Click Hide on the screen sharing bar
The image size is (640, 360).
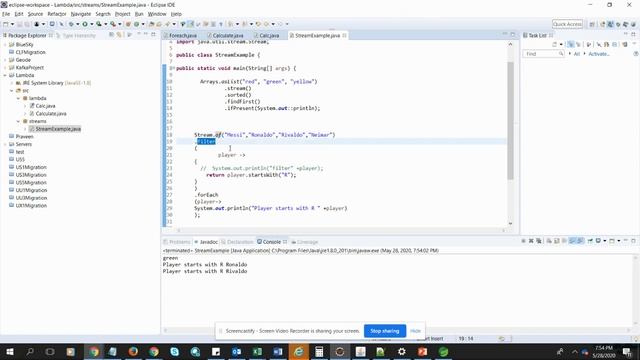[x=415, y=331]
